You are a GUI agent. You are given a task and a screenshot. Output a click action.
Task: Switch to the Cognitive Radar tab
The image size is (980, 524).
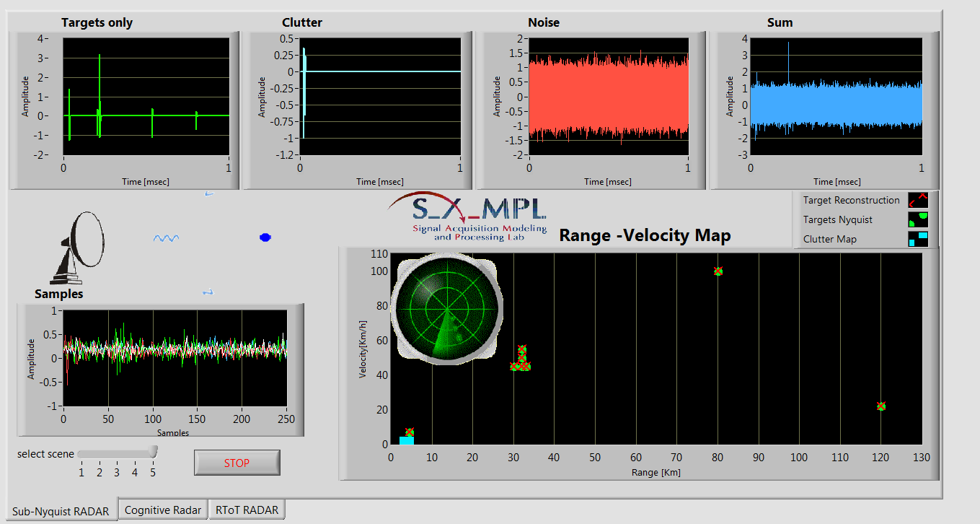click(163, 510)
